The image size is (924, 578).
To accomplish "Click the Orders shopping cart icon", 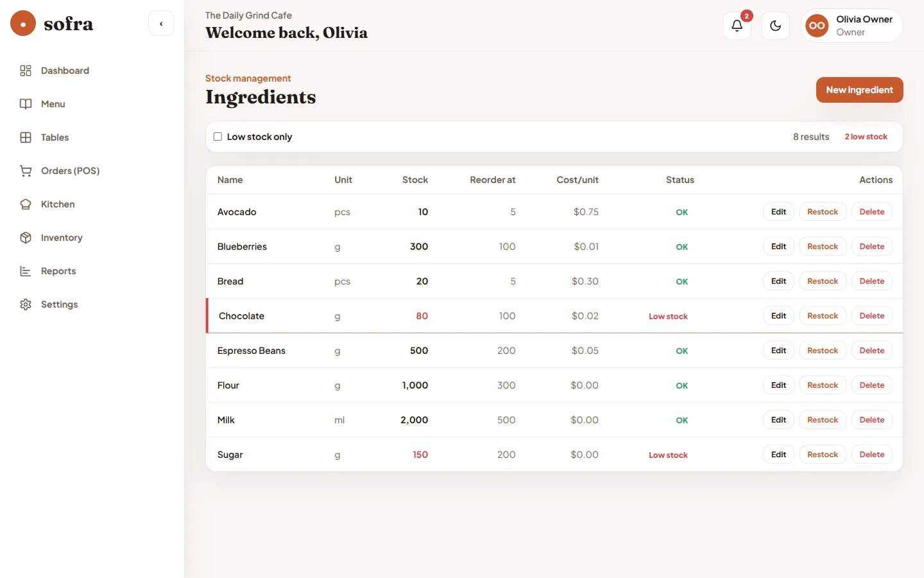I will tap(26, 171).
